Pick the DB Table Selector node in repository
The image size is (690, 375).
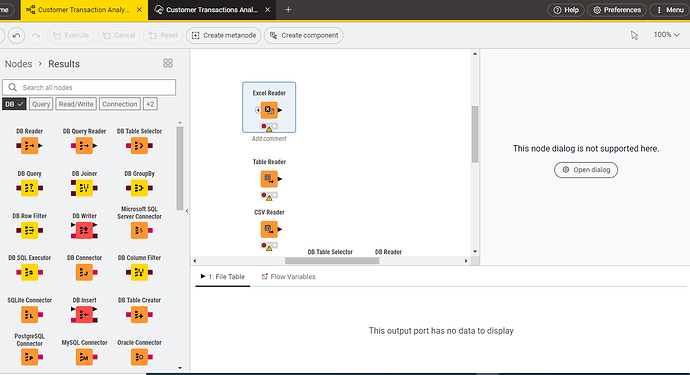[x=139, y=145]
